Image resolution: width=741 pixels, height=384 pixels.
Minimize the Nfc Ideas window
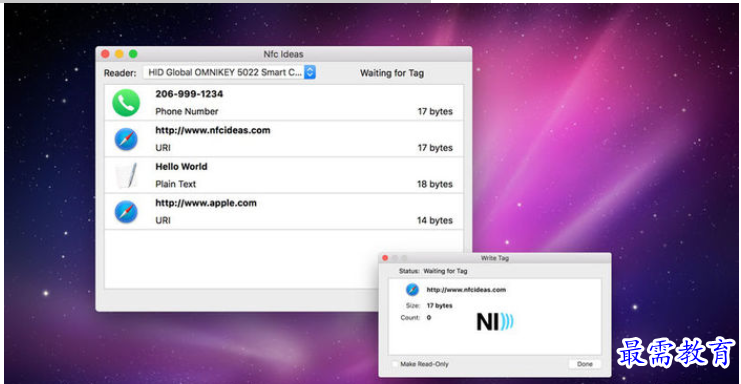click(119, 54)
